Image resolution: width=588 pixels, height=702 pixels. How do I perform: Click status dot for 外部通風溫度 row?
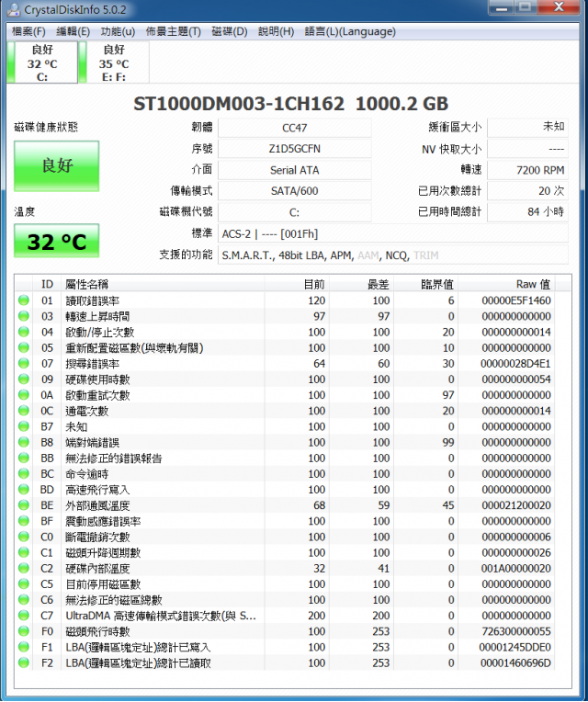(24, 505)
